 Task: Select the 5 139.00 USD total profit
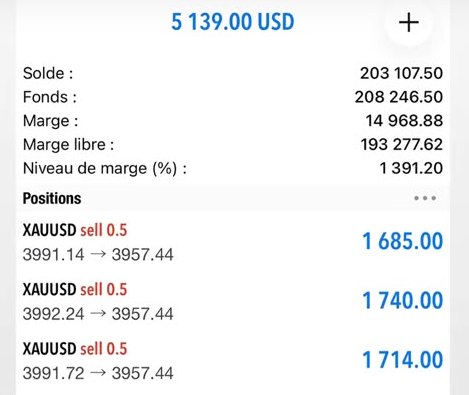233,22
